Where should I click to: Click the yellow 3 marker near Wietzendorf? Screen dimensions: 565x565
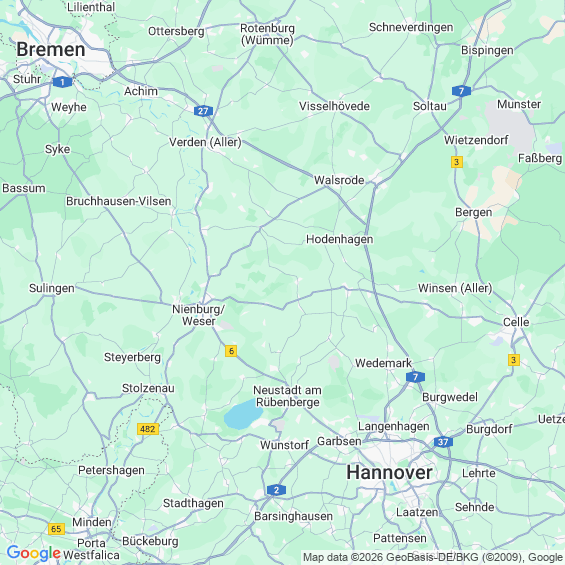[x=457, y=162]
